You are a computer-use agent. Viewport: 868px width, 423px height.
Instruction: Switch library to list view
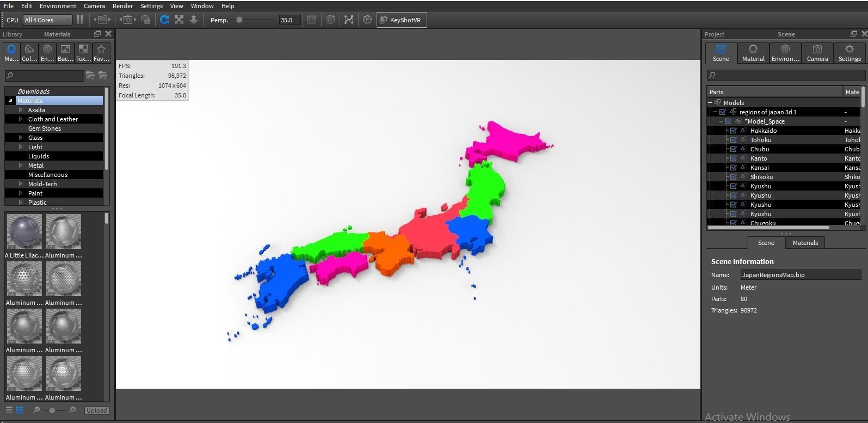9,410
